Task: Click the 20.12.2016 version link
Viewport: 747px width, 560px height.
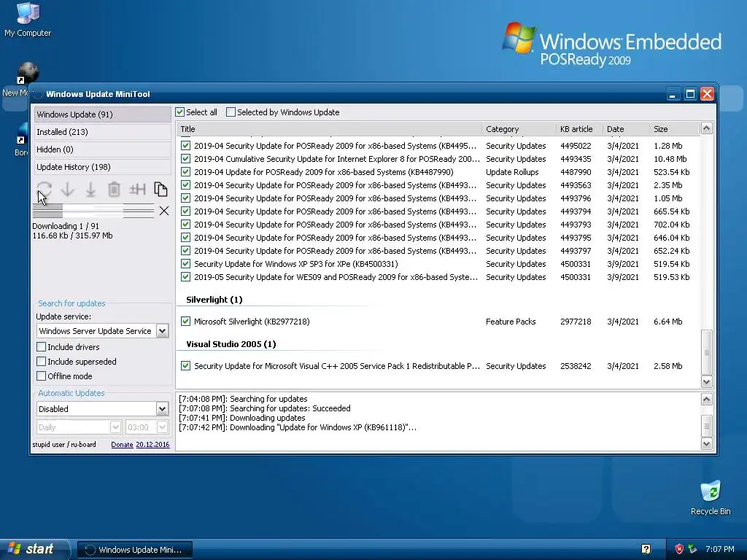Action: pyautogui.click(x=152, y=444)
